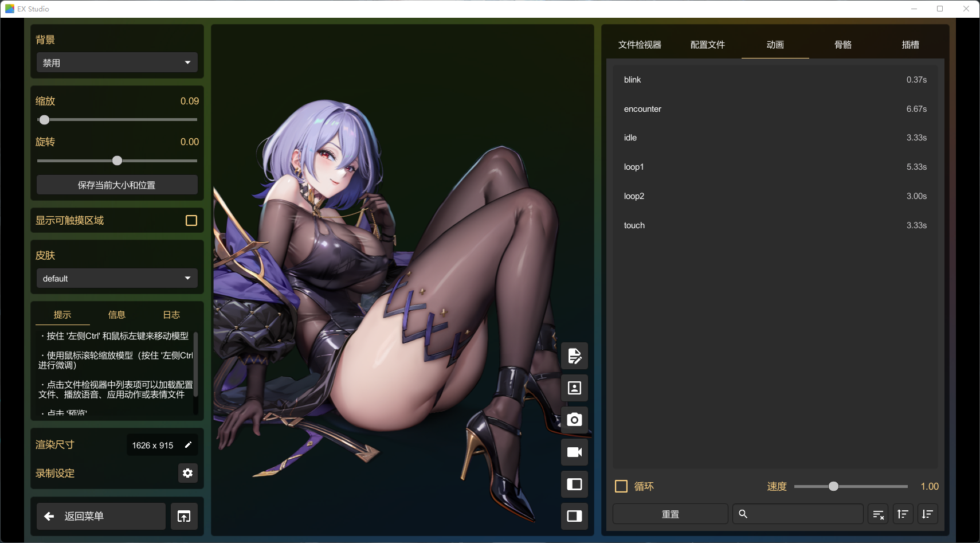Toggle the right panel layout icon
The image size is (980, 543).
pos(574,516)
